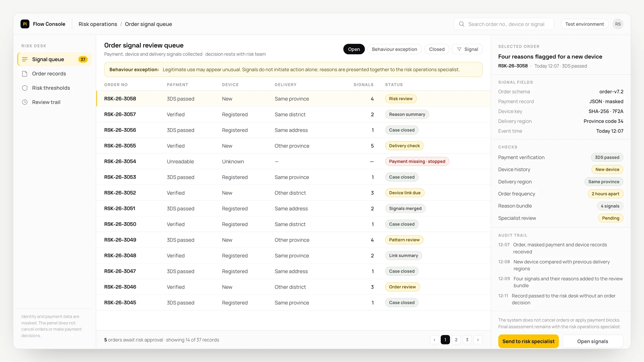Select order RSK-26-3046
644x362 pixels.
293,287
